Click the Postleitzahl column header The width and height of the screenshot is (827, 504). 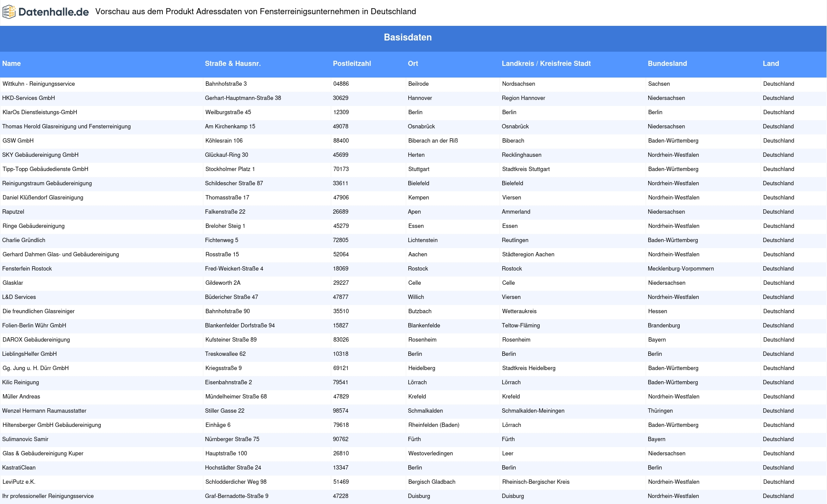pyautogui.click(x=352, y=63)
